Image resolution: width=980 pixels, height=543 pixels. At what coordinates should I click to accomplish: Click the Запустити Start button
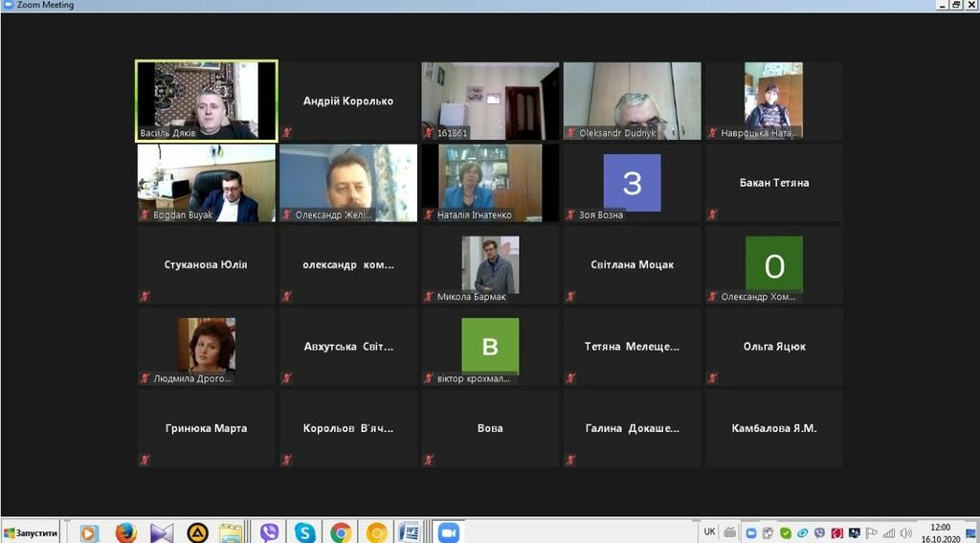tap(32, 532)
